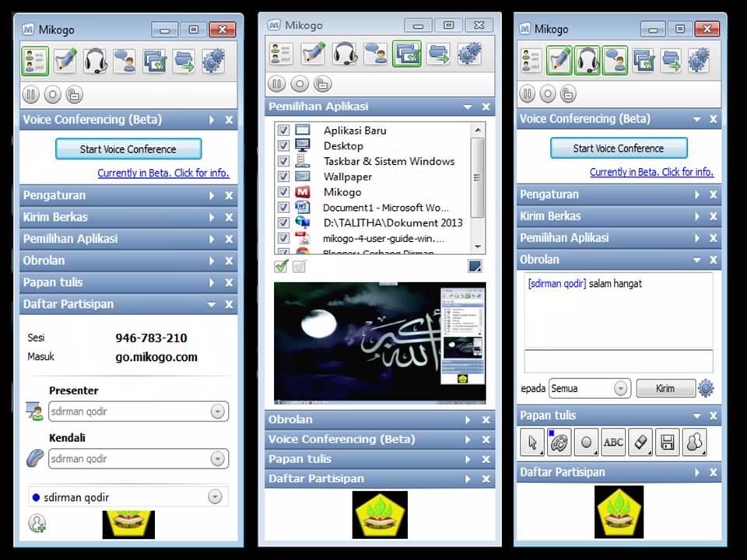Toggle Aplikasi Baru checkbox

point(283,130)
